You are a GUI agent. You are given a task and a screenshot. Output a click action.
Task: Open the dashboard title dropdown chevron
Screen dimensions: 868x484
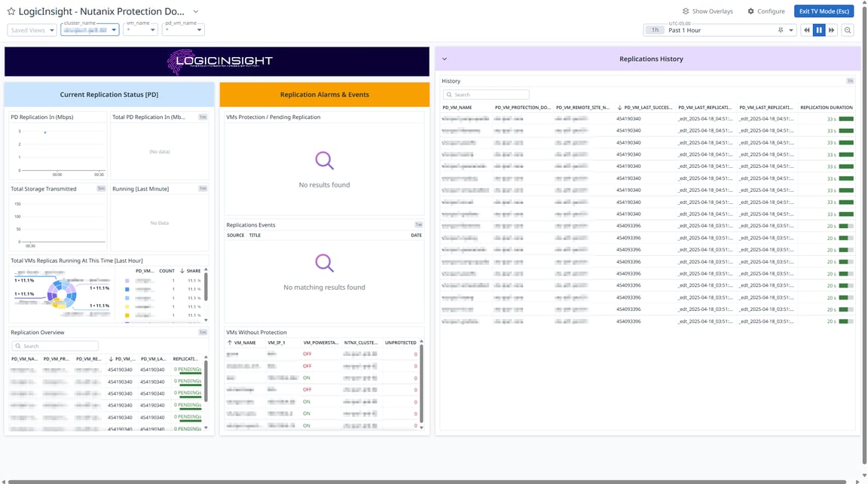(195, 11)
